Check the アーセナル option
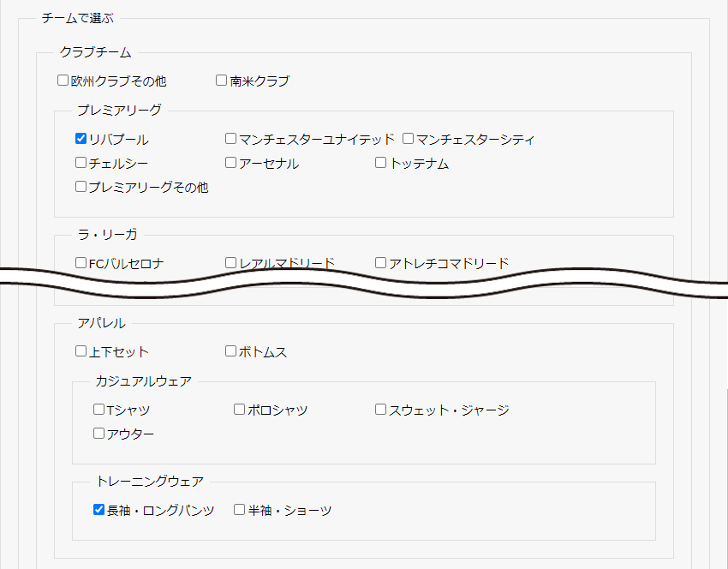This screenshot has height=569, width=728. [230, 163]
